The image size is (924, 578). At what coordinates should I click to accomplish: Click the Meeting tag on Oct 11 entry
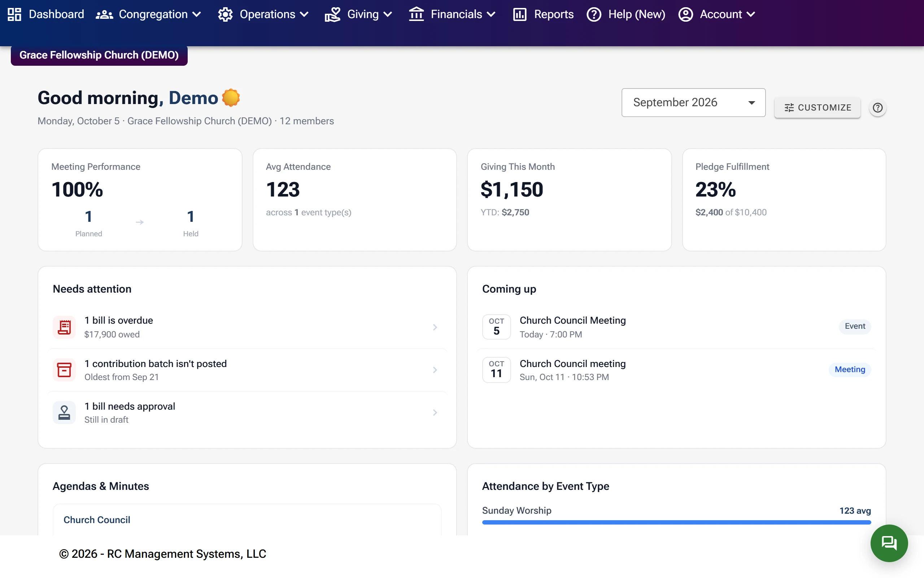point(850,370)
